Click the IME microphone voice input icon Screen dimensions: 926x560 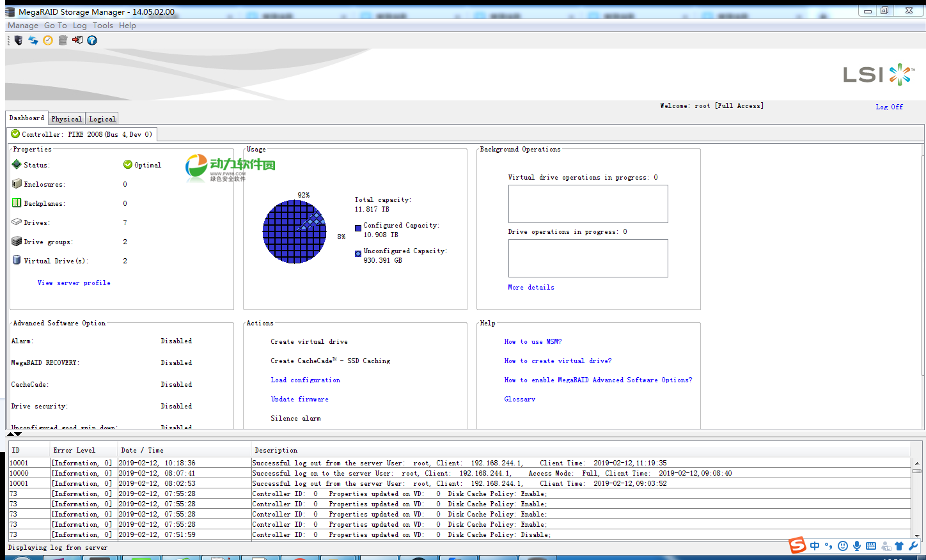click(857, 546)
